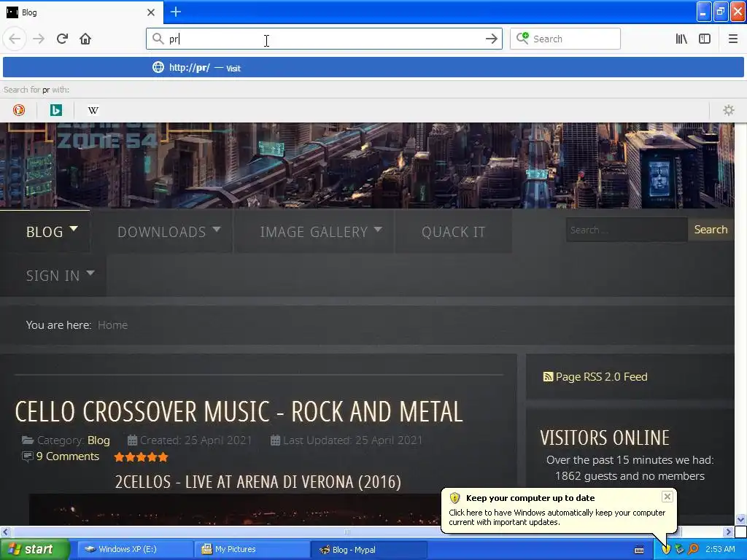Search with DuckDuckGo engine icon
This screenshot has height=560, width=747.
pyautogui.click(x=18, y=110)
